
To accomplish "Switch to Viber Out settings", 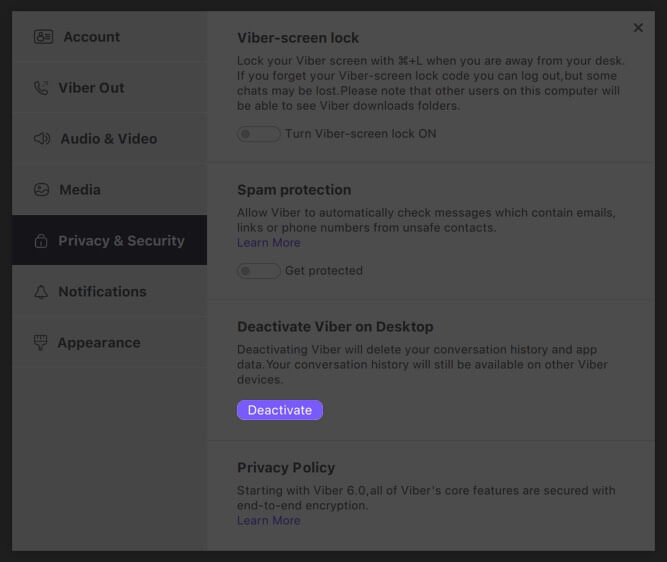I will tap(109, 88).
